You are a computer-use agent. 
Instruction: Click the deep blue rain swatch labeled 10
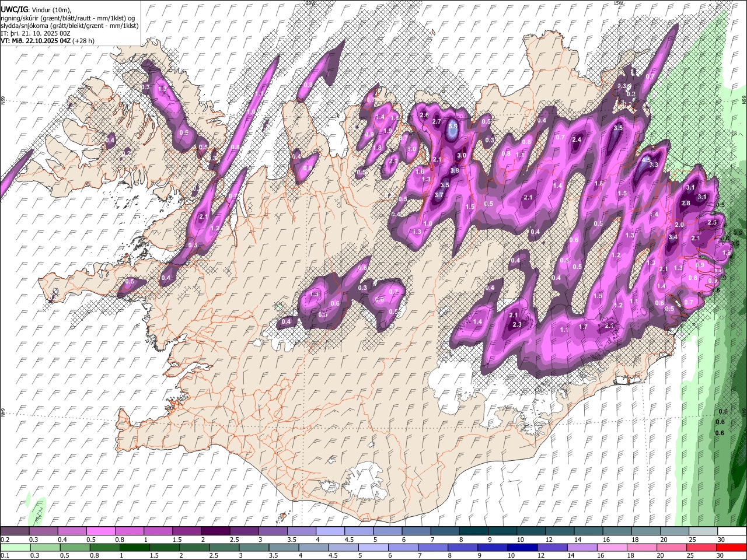[x=522, y=548]
